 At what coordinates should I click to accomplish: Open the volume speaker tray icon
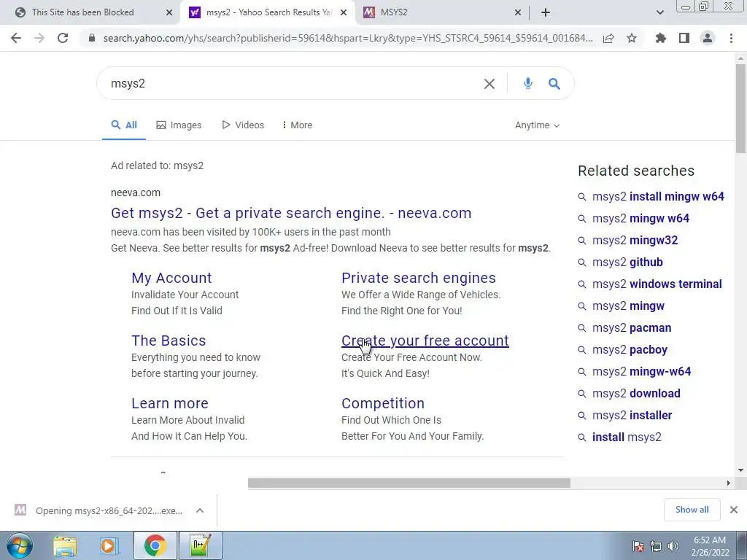(673, 547)
